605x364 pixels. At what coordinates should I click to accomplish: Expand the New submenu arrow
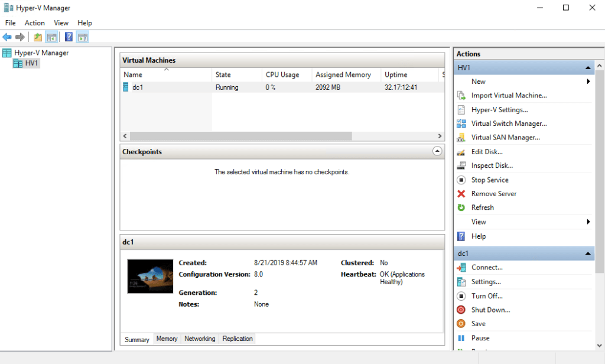588,82
